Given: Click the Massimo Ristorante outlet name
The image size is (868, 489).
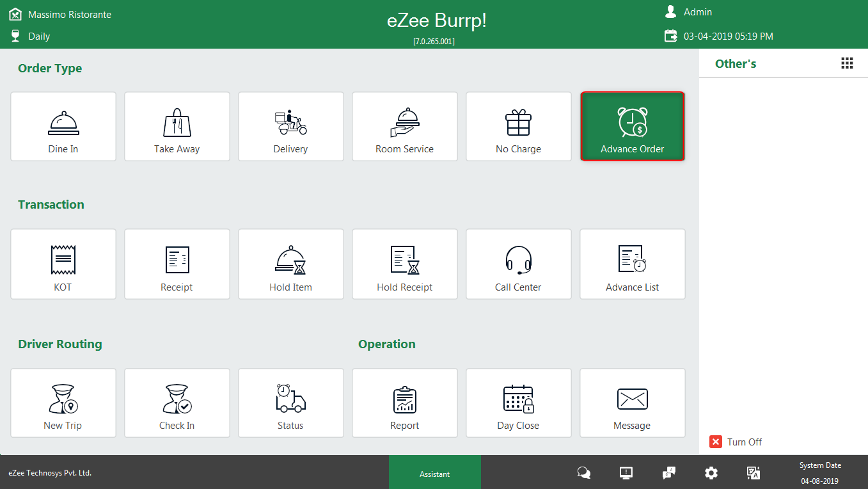Looking at the screenshot, I should click(70, 14).
